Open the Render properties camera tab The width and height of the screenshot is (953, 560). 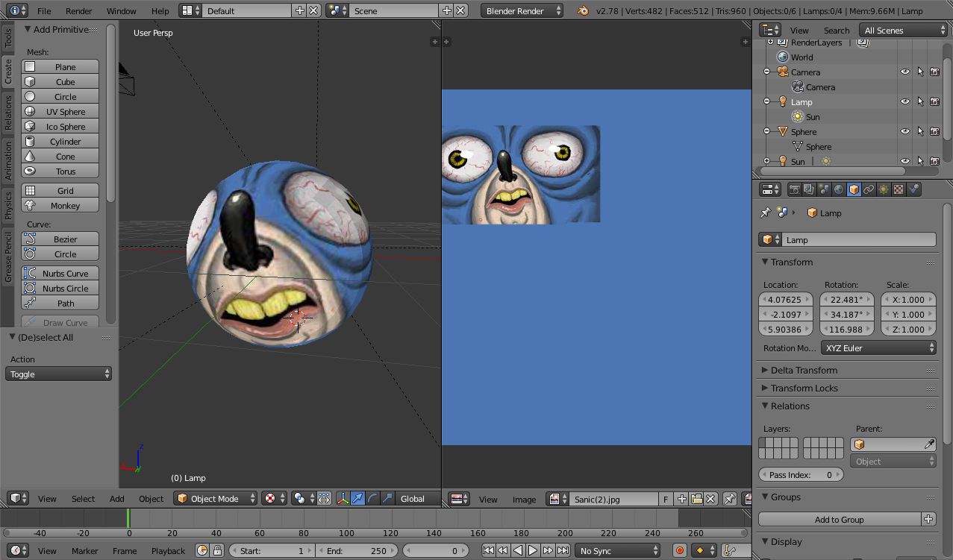[x=795, y=189]
